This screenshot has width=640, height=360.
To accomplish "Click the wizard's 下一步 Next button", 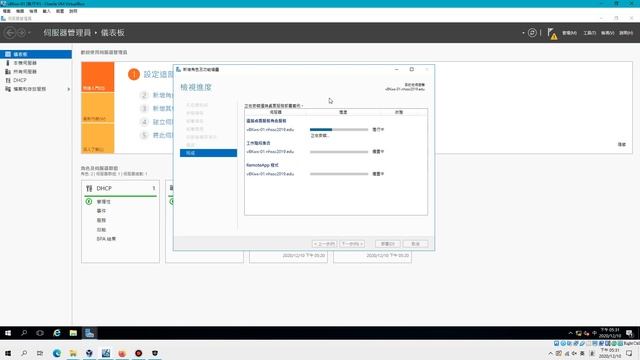I will point(352,244).
